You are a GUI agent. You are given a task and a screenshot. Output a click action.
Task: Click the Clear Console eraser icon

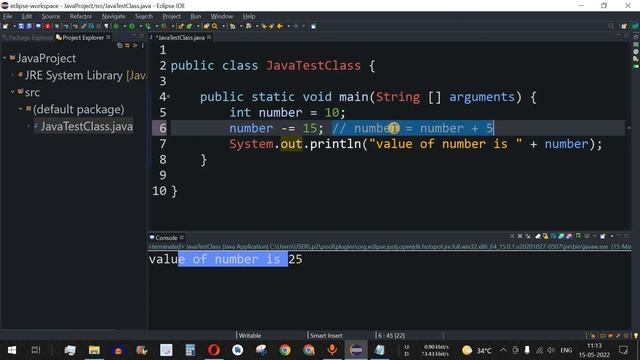(x=538, y=236)
